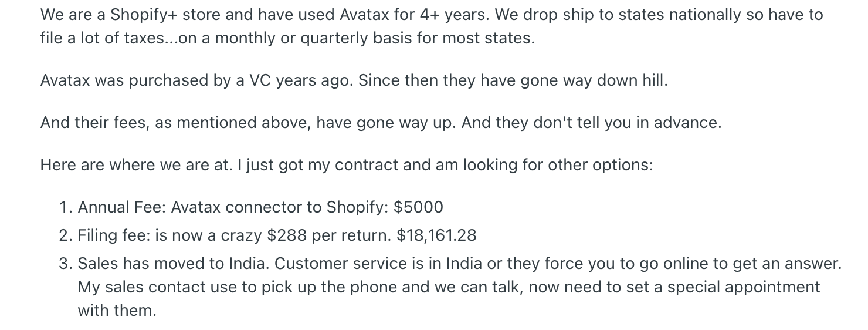This screenshot has width=868, height=330.
Task: Click the line "Here are where we are at"
Action: [346, 165]
